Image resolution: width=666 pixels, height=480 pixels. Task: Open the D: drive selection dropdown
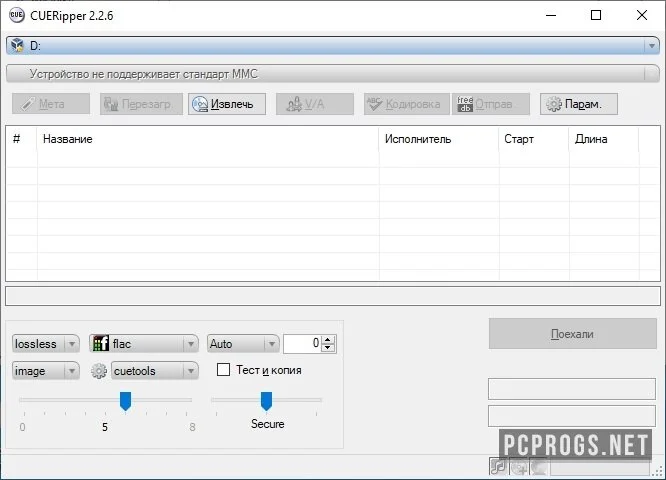pos(333,45)
